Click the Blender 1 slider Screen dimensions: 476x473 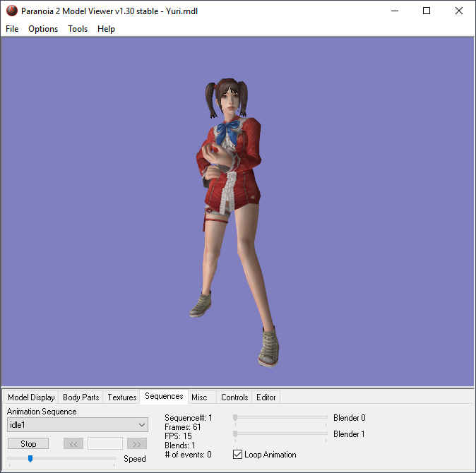[x=280, y=434]
